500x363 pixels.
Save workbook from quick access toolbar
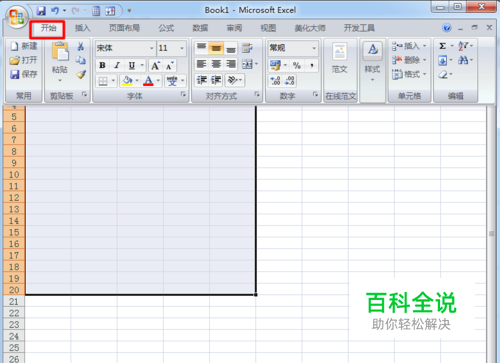(41, 11)
